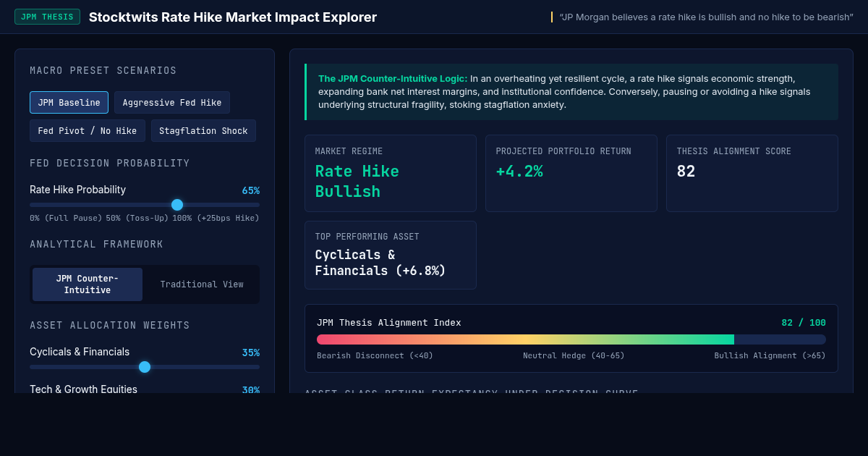
Task: Click the 0% (Full Pause) scale label
Action: pos(66,218)
